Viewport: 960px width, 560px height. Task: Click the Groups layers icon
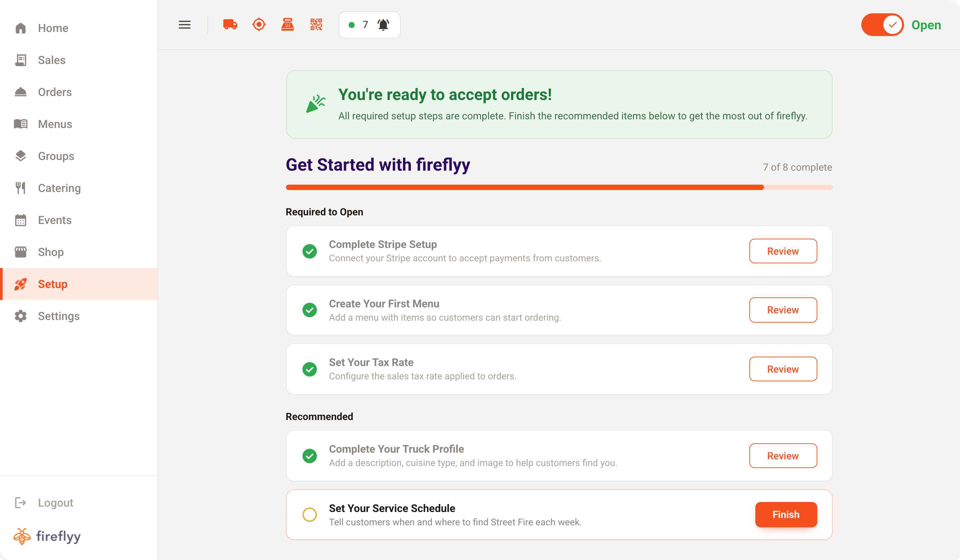(21, 156)
